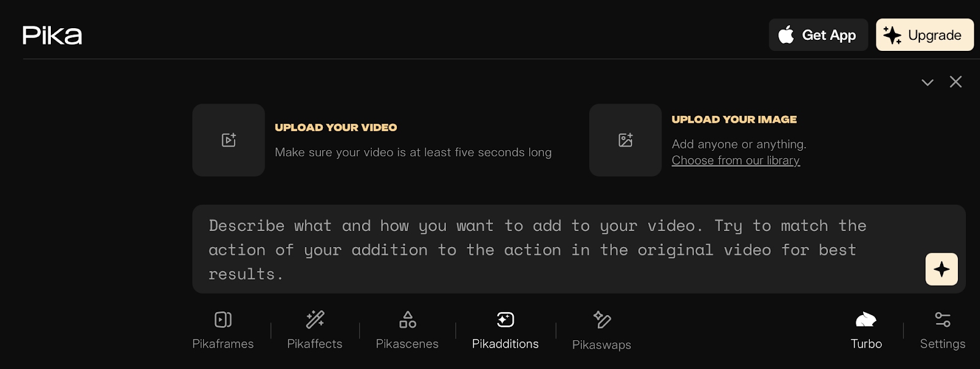Click the Apple logo in Get App
This screenshot has width=980, height=369.
click(x=786, y=34)
